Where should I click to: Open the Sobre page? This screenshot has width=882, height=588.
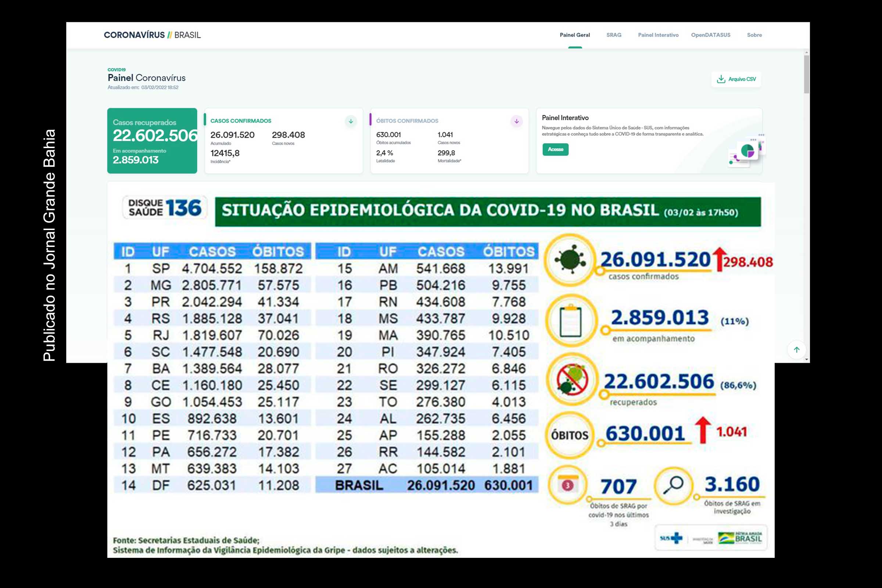pos(754,35)
